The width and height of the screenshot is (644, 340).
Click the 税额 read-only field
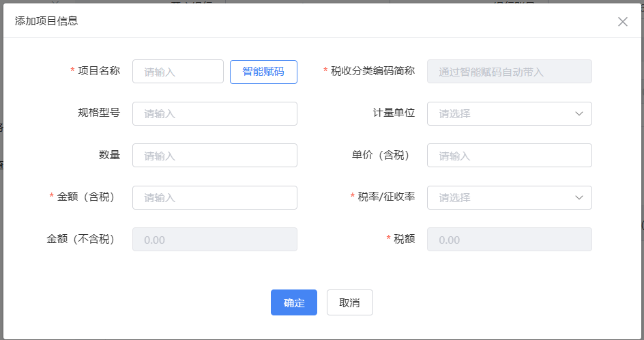click(509, 240)
